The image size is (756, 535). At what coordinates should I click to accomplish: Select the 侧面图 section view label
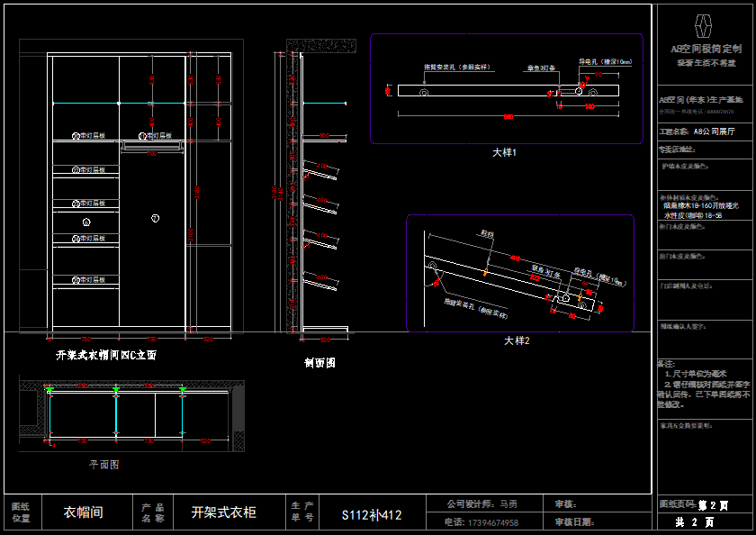click(319, 363)
